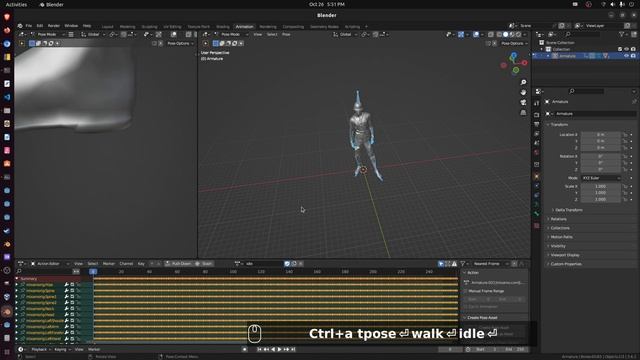
Task: Click the dope sheet filter funnel icon
Action: click(x=462, y=264)
